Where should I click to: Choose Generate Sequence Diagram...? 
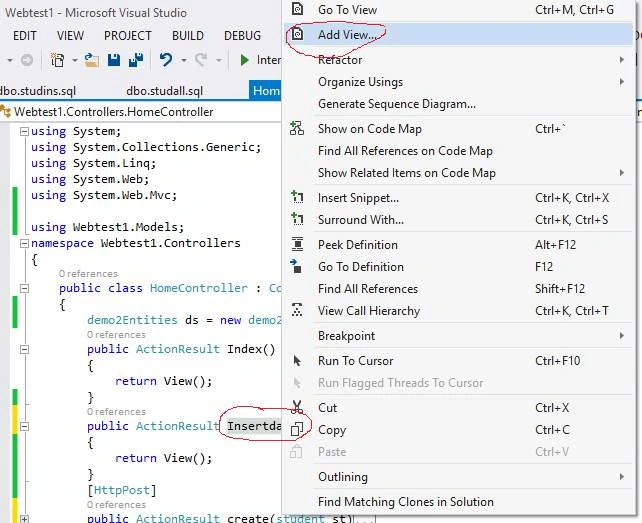tap(459, 104)
